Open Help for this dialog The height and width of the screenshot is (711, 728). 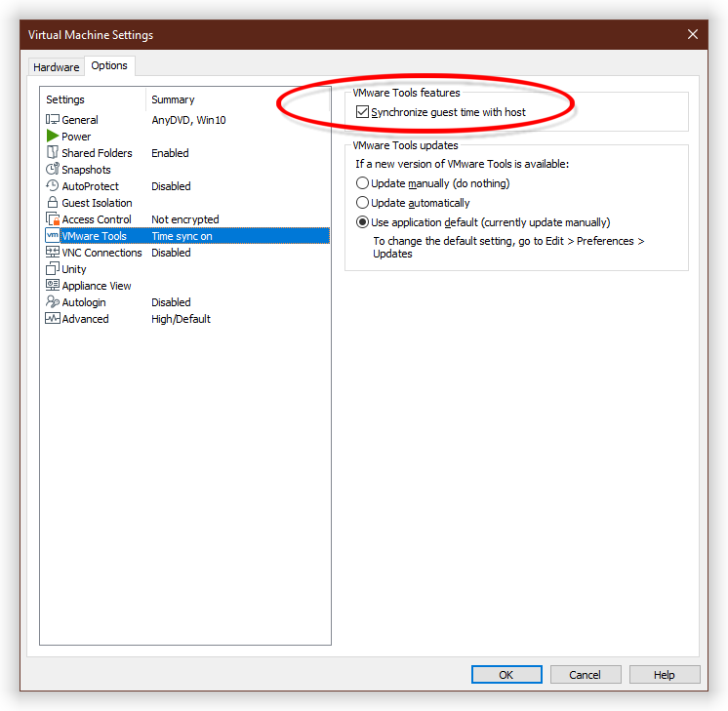pyautogui.click(x=665, y=674)
